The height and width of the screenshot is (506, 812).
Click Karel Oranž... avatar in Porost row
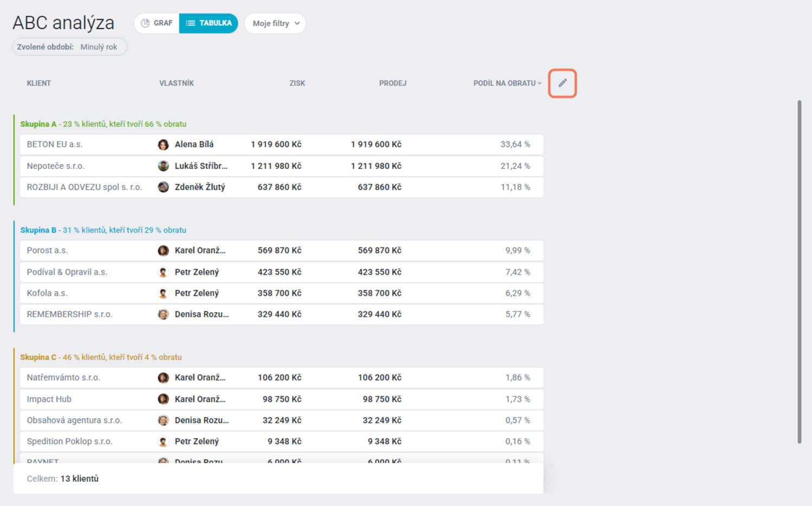[163, 250]
